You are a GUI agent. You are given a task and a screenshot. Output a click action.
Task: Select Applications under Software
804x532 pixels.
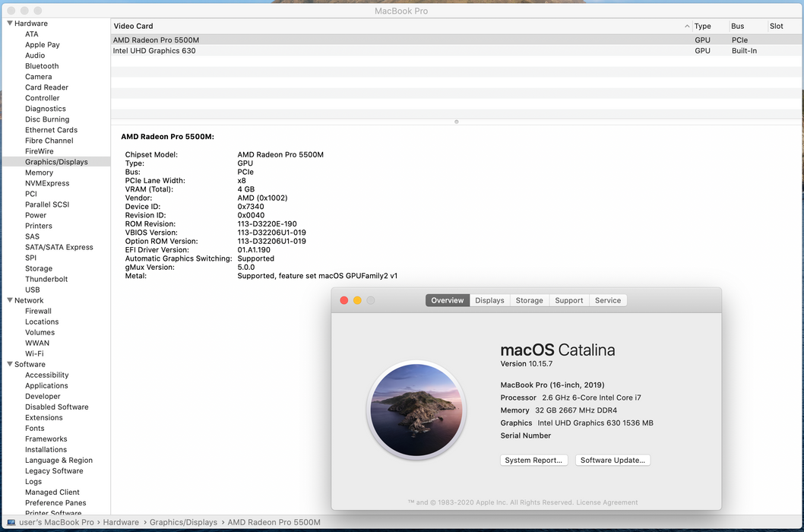pos(46,386)
